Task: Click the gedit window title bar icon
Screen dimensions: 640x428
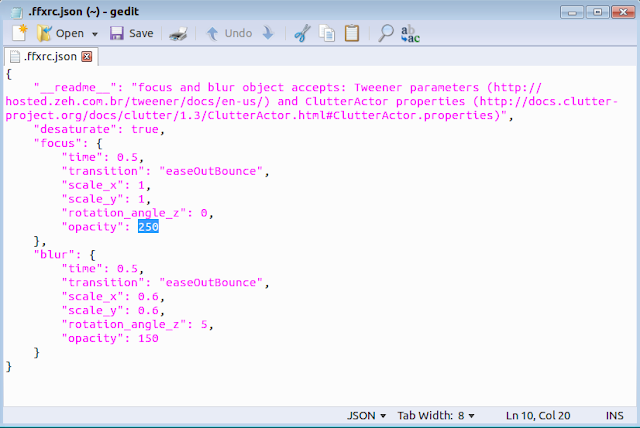Action: point(16,12)
